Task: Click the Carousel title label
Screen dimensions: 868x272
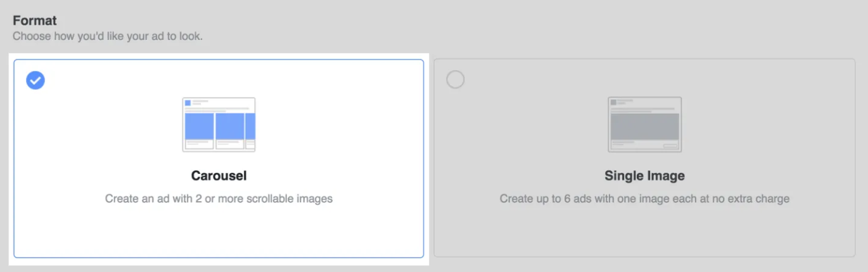Action: pos(219,176)
